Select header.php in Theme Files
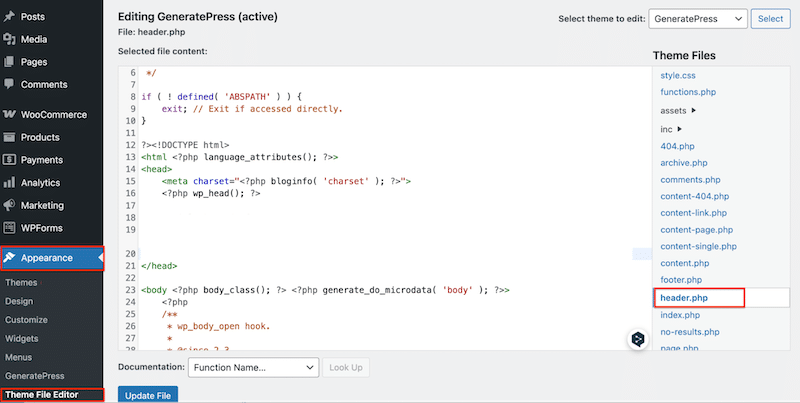The width and height of the screenshot is (800, 403). 684,298
